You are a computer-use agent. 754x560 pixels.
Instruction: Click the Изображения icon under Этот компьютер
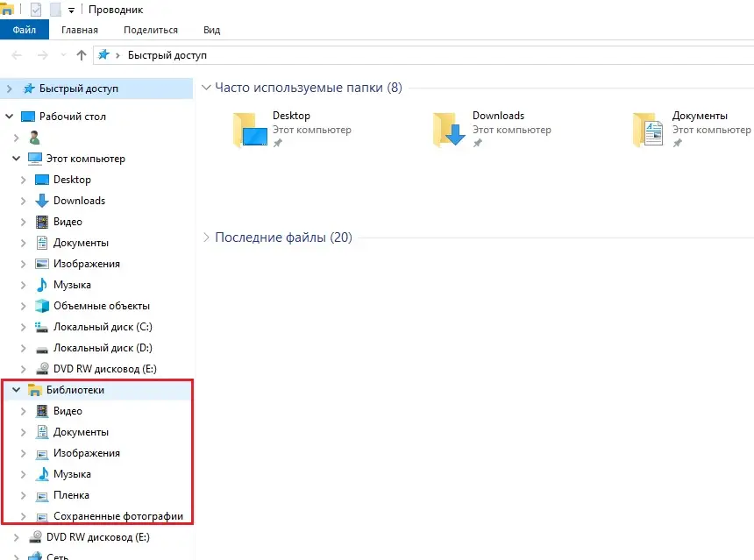[42, 264]
